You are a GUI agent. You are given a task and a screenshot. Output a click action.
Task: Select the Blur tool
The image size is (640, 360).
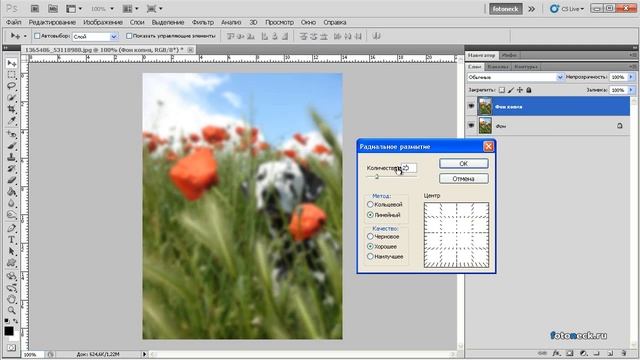click(x=11, y=203)
